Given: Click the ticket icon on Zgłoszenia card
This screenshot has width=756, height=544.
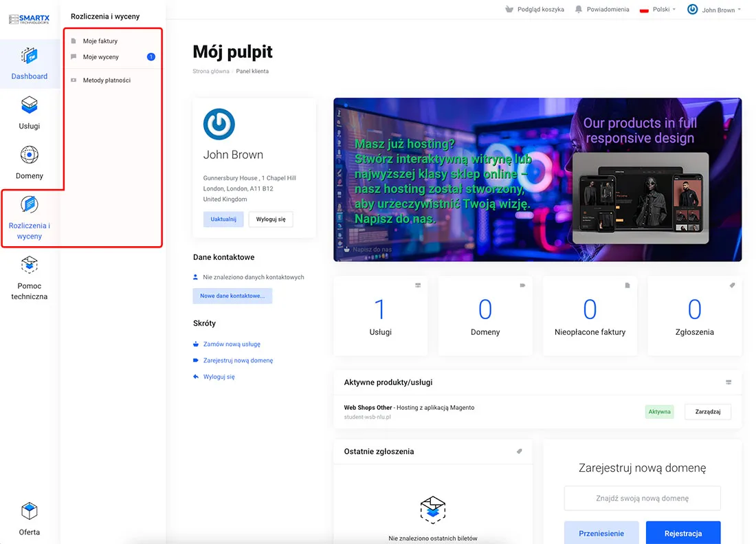Looking at the screenshot, I should [733, 285].
